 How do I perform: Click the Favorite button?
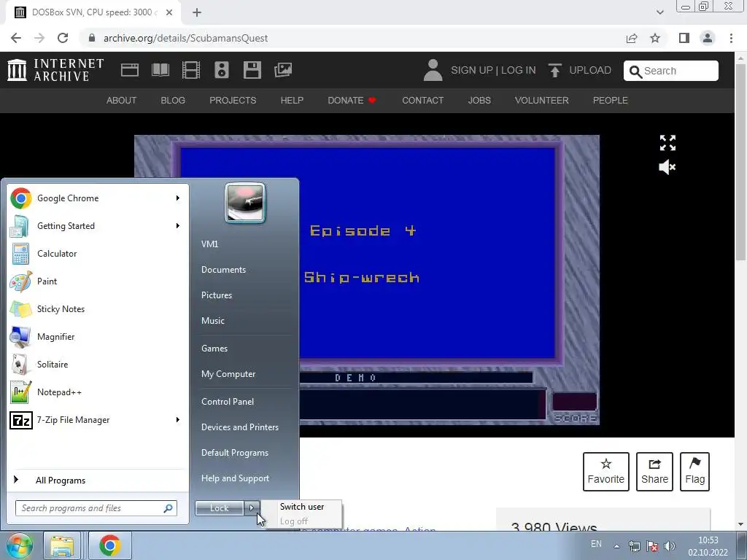(x=606, y=472)
